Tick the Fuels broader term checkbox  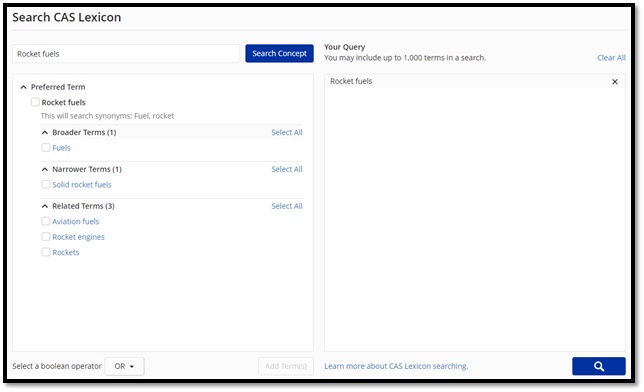[46, 147]
